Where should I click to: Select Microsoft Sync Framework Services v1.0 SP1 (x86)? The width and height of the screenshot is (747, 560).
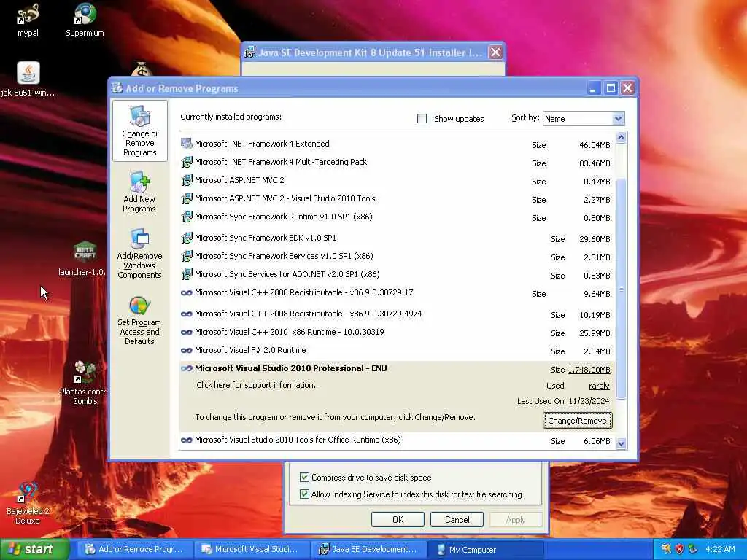(x=396, y=256)
